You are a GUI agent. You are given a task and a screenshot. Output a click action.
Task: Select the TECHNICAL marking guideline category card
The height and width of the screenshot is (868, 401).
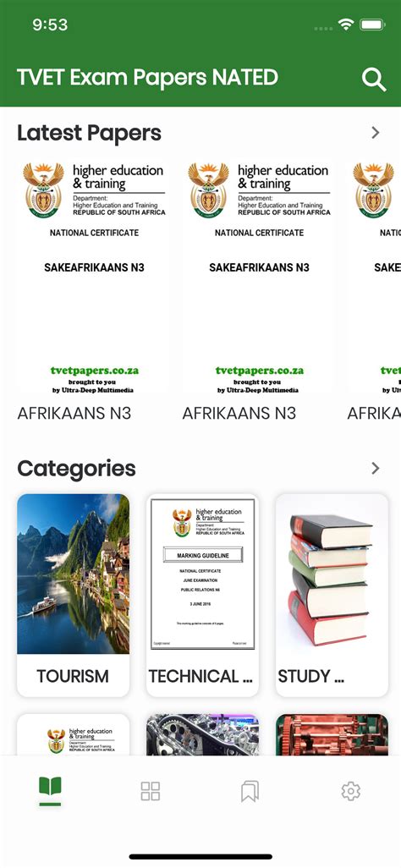click(202, 595)
